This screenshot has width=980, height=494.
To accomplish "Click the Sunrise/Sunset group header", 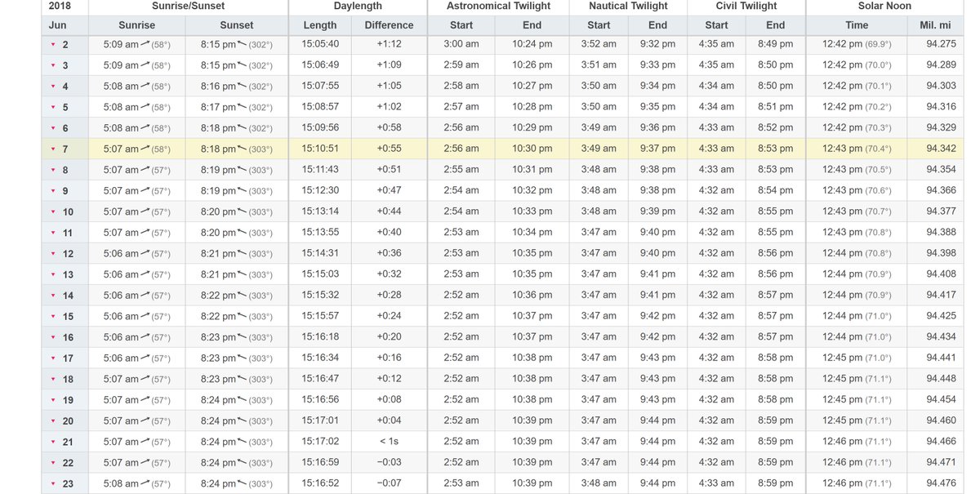I will point(188,6).
